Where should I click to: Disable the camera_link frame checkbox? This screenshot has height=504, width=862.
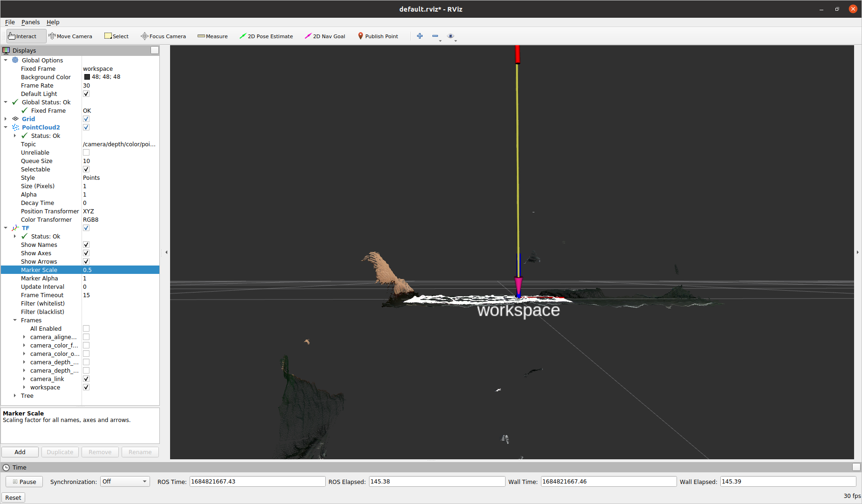[86, 379]
